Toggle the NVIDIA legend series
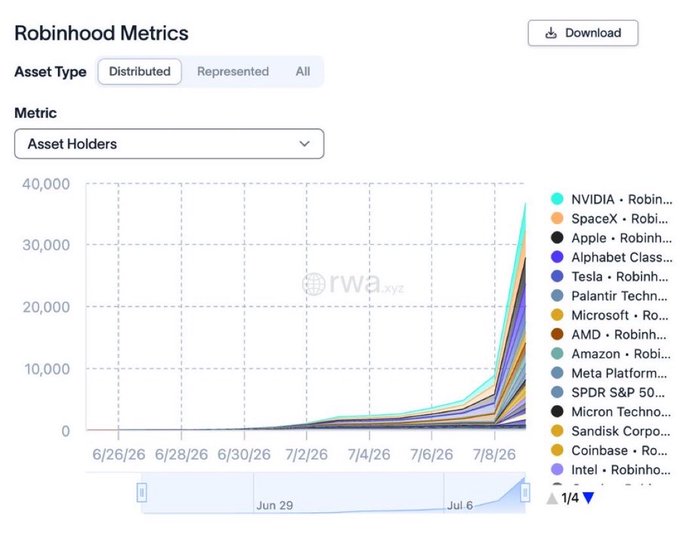Image resolution: width=680 pixels, height=536 pixels. 611,199
